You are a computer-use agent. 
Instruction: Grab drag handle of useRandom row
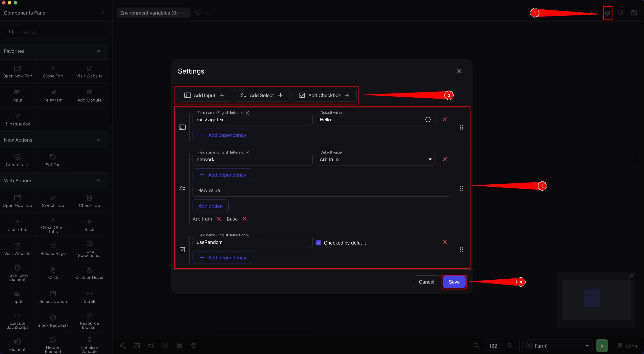coord(461,250)
